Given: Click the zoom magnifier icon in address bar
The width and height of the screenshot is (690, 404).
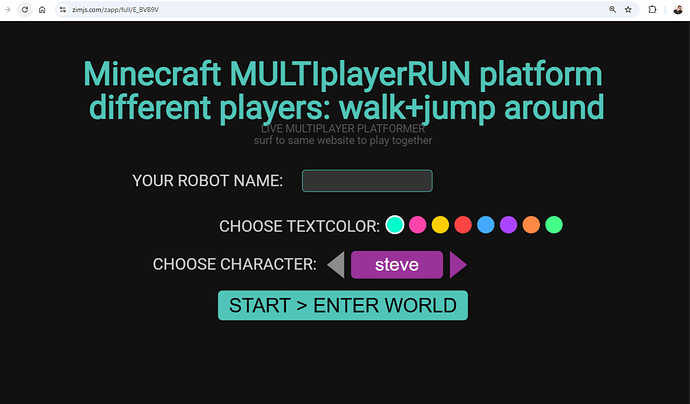Looking at the screenshot, I should [611, 9].
